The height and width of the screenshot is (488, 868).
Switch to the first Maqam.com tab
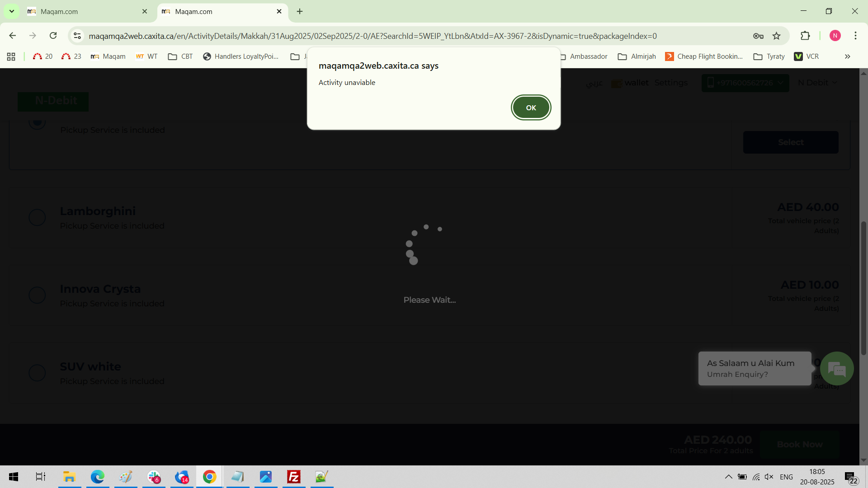86,11
